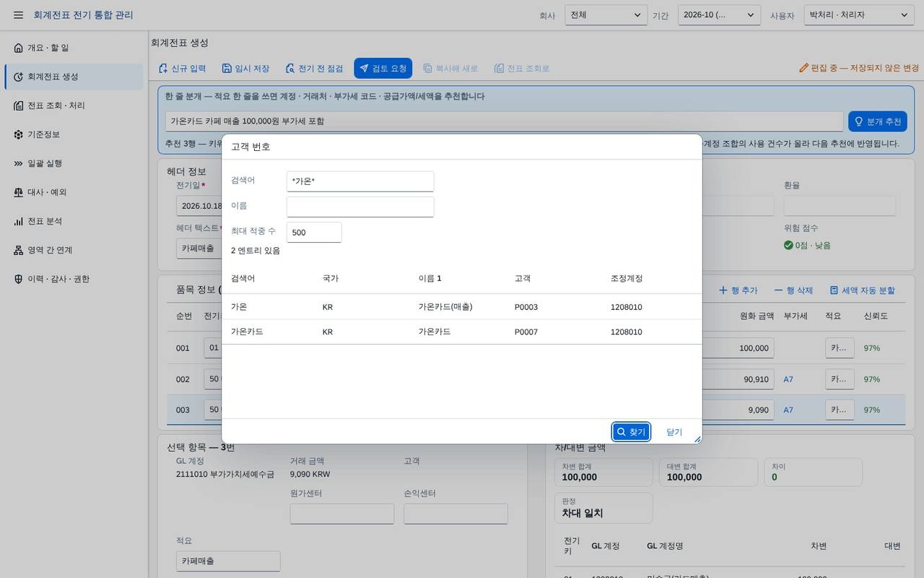This screenshot has height=578, width=924.
Task: Open 전표 분석 sidebar item
Action: coord(74,221)
